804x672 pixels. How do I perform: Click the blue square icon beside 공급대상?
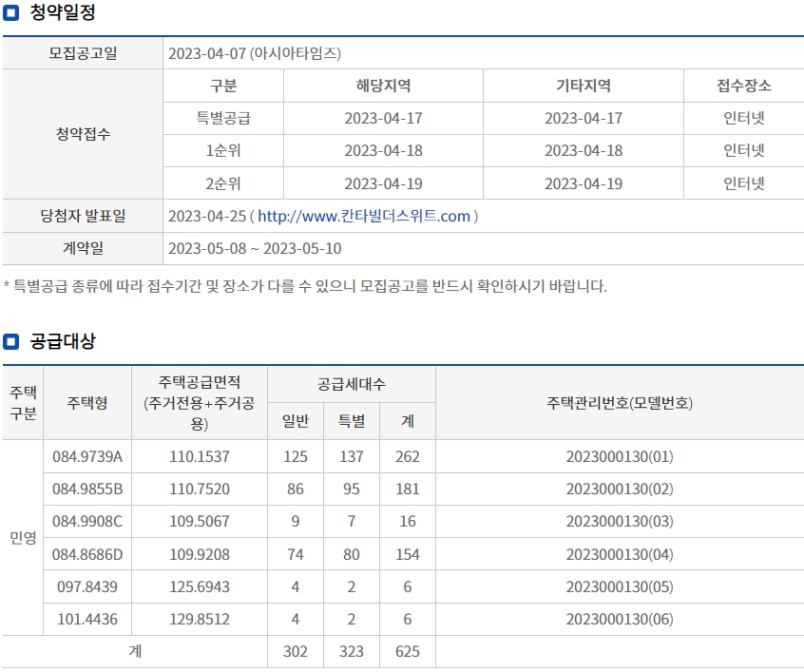coord(10,341)
